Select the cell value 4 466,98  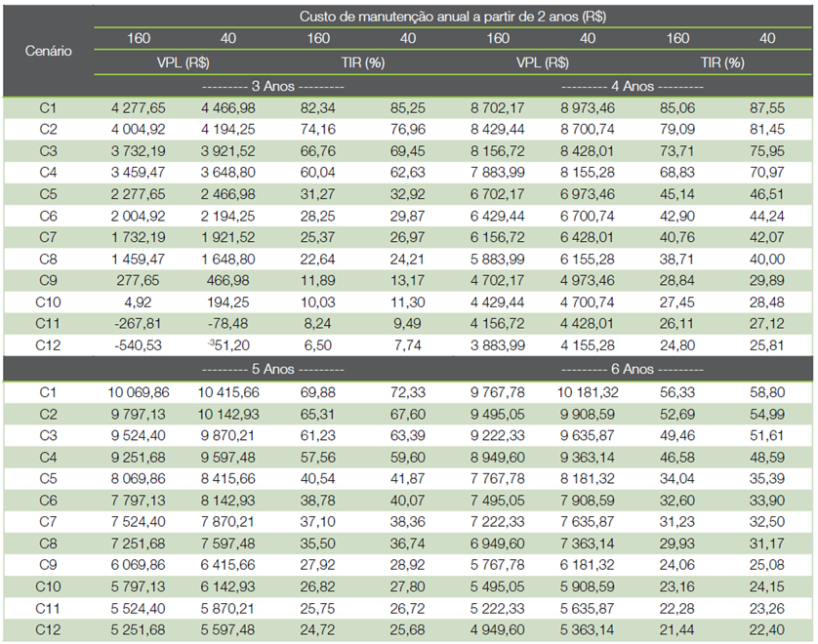[x=228, y=108]
